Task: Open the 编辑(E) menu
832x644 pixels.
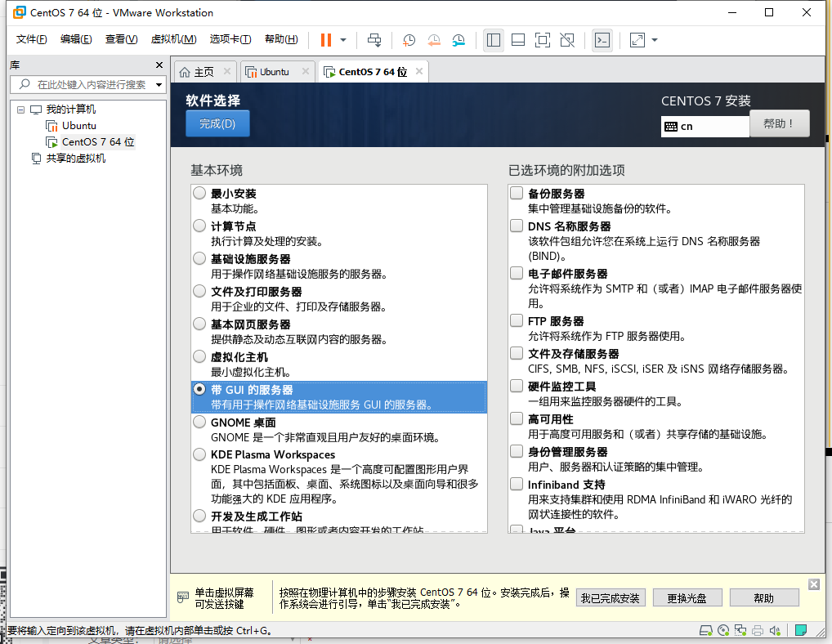Action: pos(76,39)
